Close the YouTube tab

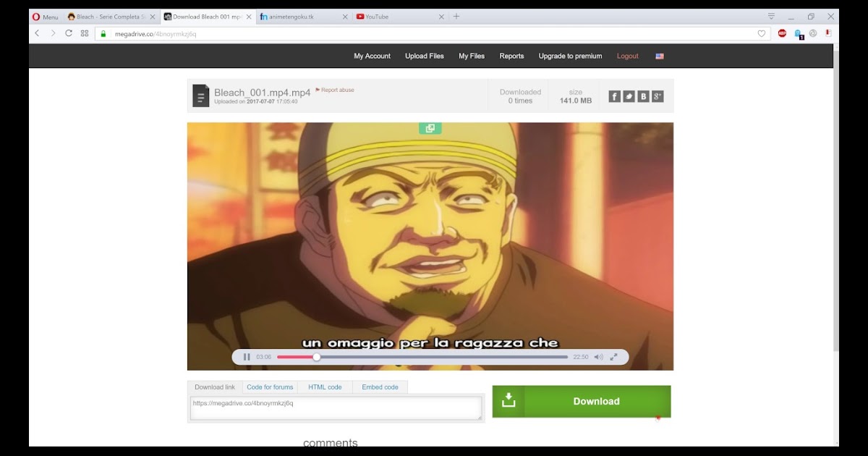[x=441, y=17]
